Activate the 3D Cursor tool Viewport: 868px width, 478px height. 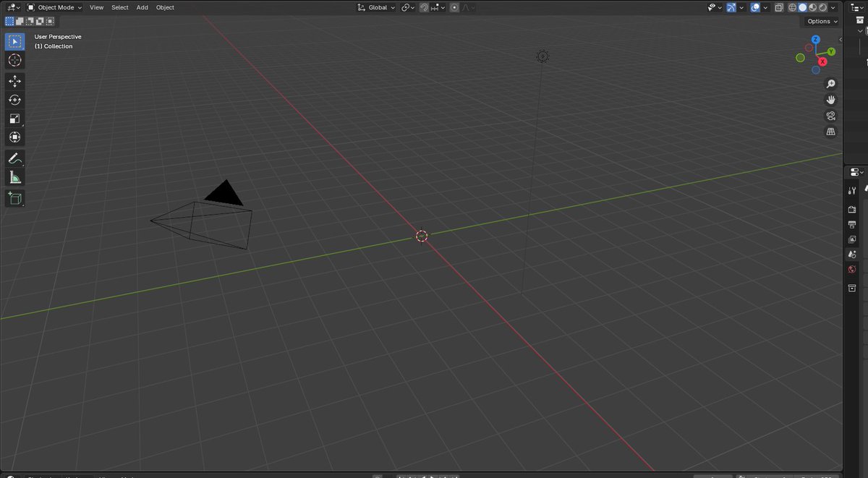pyautogui.click(x=14, y=60)
